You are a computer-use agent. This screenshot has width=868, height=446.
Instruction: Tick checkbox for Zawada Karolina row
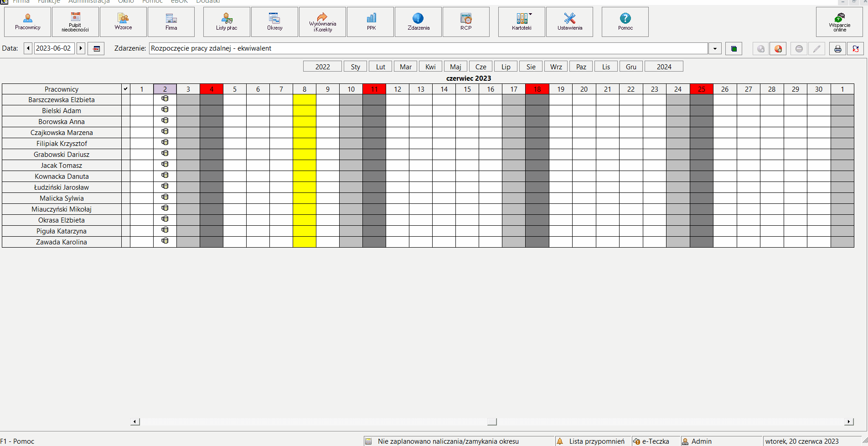point(126,242)
